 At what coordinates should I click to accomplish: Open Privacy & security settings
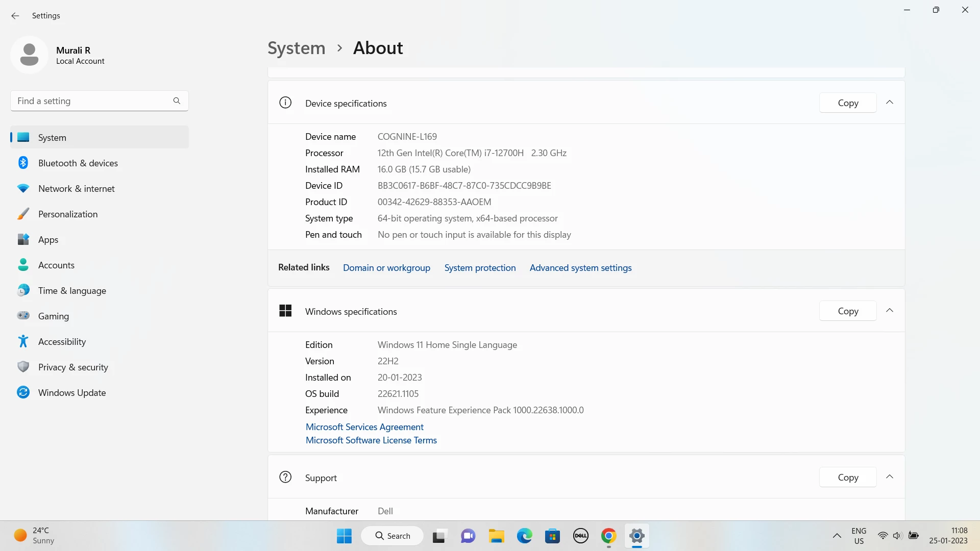tap(73, 367)
